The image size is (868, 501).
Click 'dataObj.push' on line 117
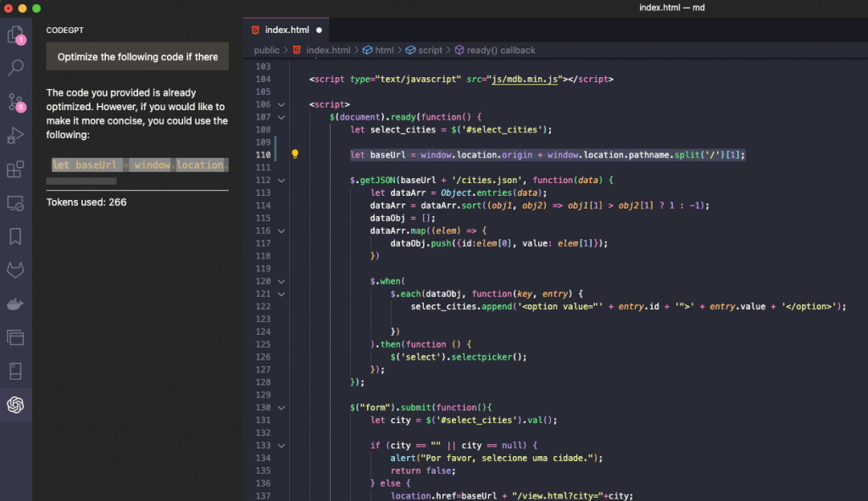tap(420, 243)
